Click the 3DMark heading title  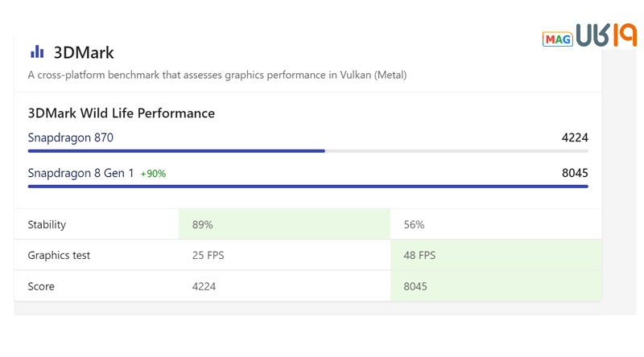pyautogui.click(x=84, y=53)
